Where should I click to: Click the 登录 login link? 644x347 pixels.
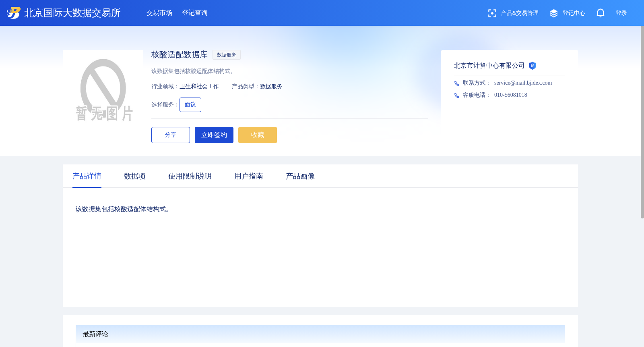621,13
